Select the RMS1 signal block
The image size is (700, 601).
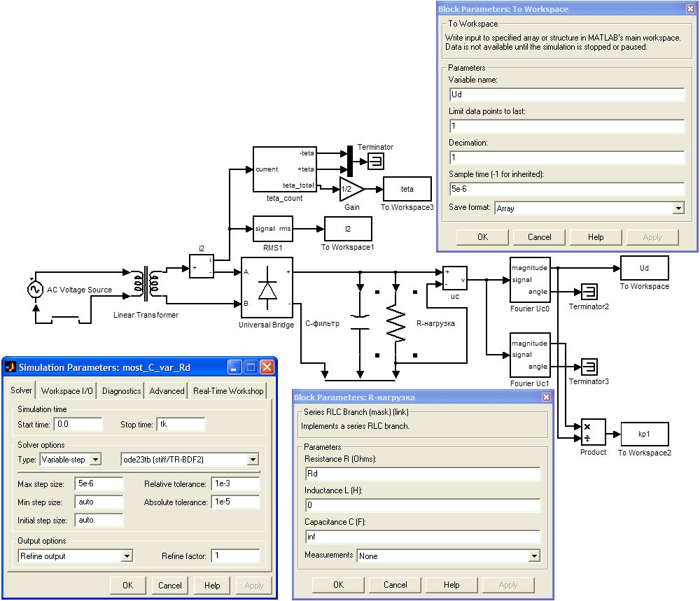[x=273, y=229]
